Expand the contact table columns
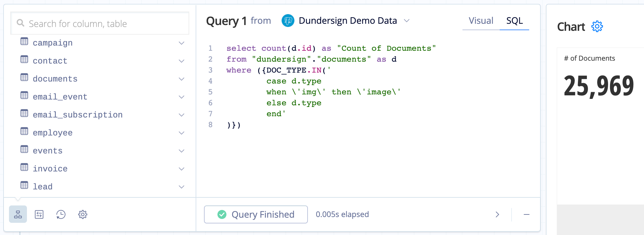The width and height of the screenshot is (644, 235). [182, 61]
